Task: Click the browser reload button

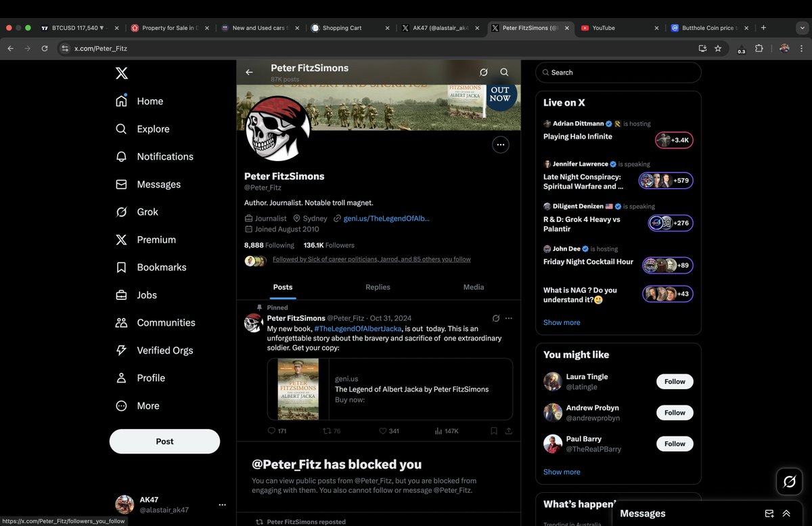Action: pyautogui.click(x=45, y=49)
